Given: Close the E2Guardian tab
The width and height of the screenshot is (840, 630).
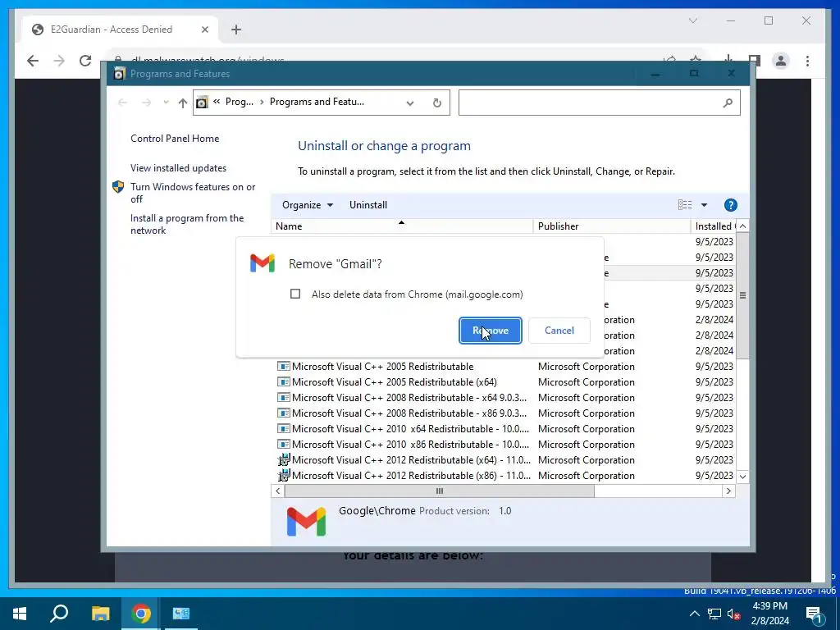Looking at the screenshot, I should tap(204, 30).
